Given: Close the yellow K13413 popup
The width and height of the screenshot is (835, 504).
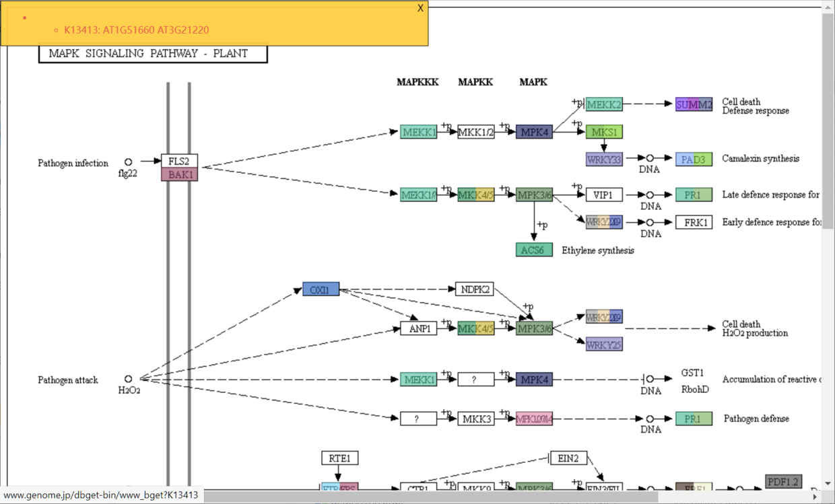Looking at the screenshot, I should tap(420, 8).
